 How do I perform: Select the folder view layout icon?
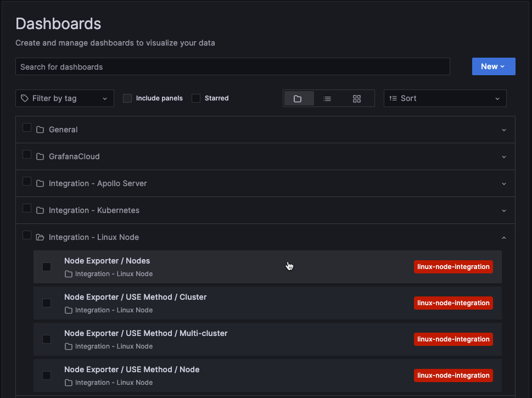(299, 98)
